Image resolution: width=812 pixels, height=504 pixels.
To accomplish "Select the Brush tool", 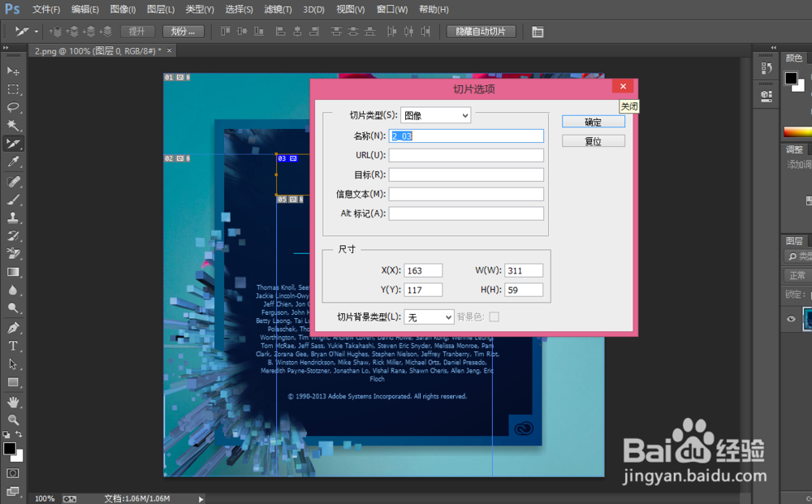I will click(x=13, y=200).
